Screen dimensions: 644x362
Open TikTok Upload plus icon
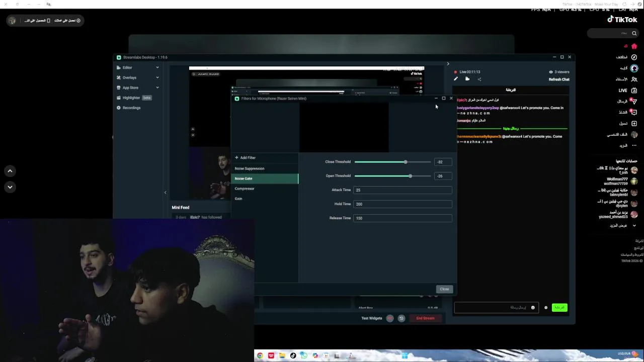coord(634,123)
